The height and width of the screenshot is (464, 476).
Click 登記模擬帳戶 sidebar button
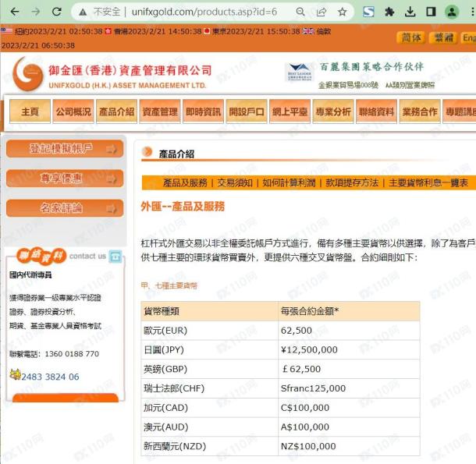[x=65, y=148]
